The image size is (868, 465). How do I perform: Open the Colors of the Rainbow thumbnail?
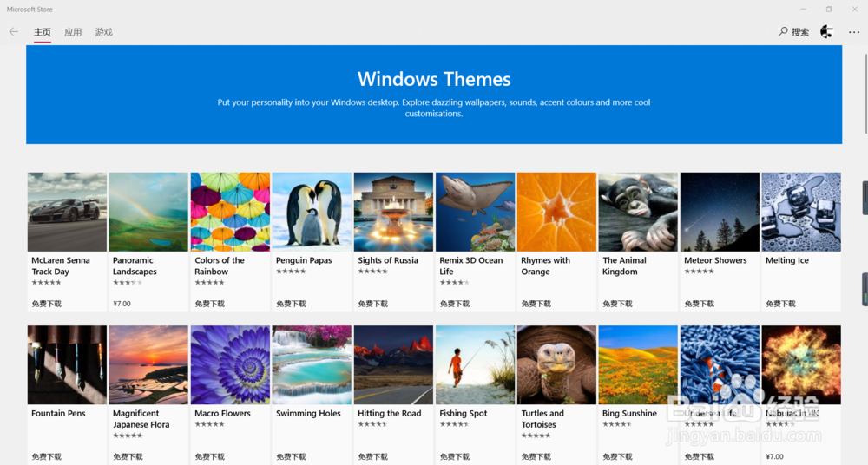[x=230, y=212]
